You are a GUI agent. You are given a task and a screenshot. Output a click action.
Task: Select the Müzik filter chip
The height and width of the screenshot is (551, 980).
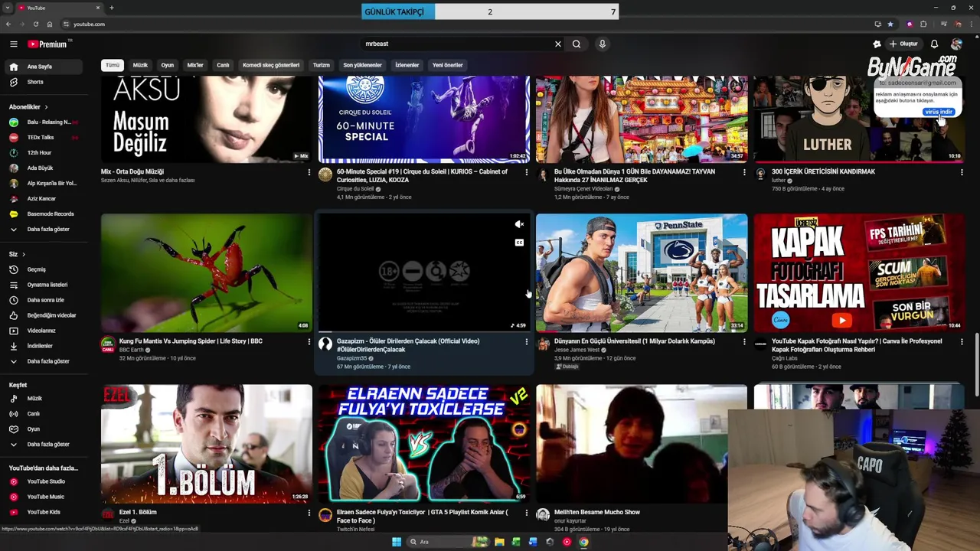[140, 65]
